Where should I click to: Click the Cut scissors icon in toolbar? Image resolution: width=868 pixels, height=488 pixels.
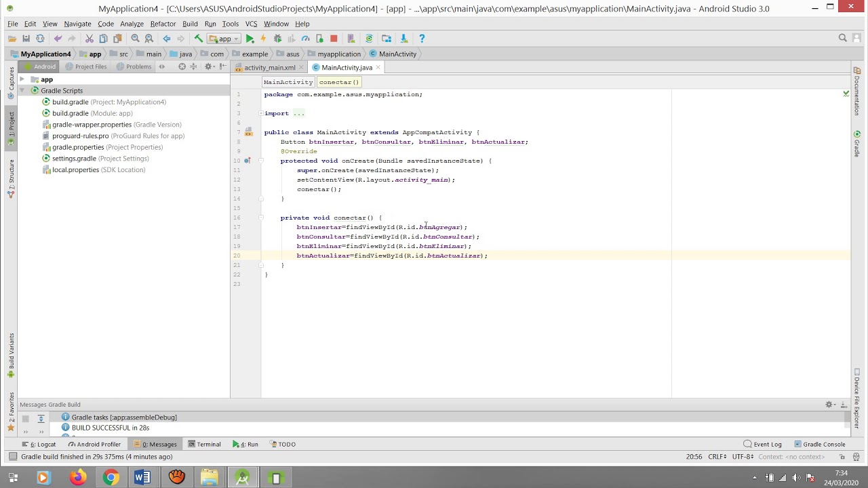tap(90, 39)
